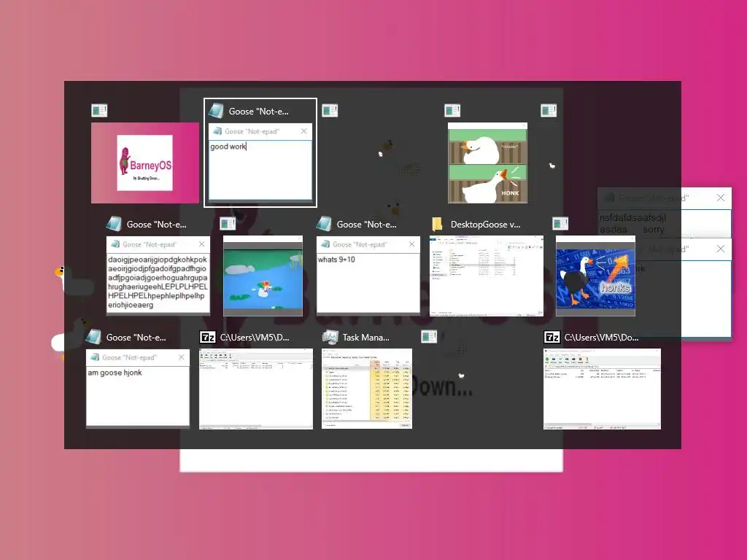The image size is (747, 560).
Task: Click the generic window icon right of the Task Manager title
Action: point(429,337)
